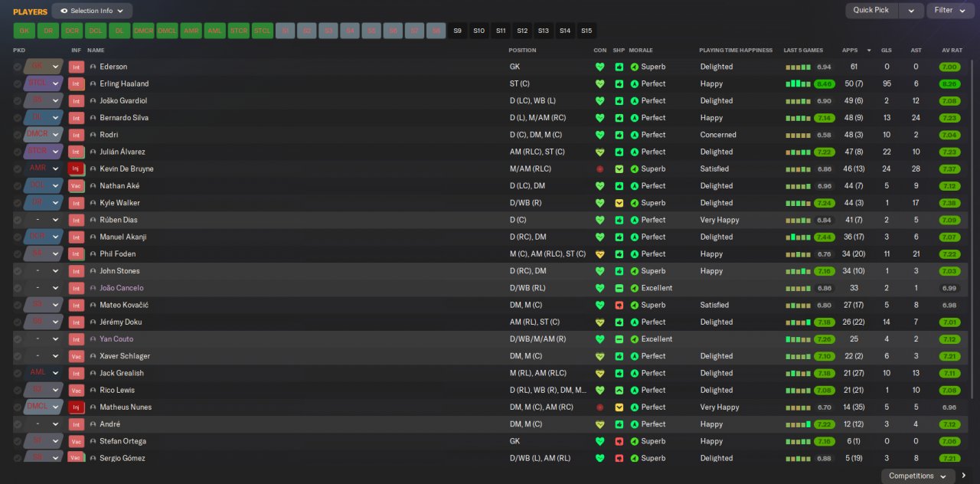The image size is (980, 484).
Task: Open the GK position dropdown for Ederson
Action: pos(44,67)
